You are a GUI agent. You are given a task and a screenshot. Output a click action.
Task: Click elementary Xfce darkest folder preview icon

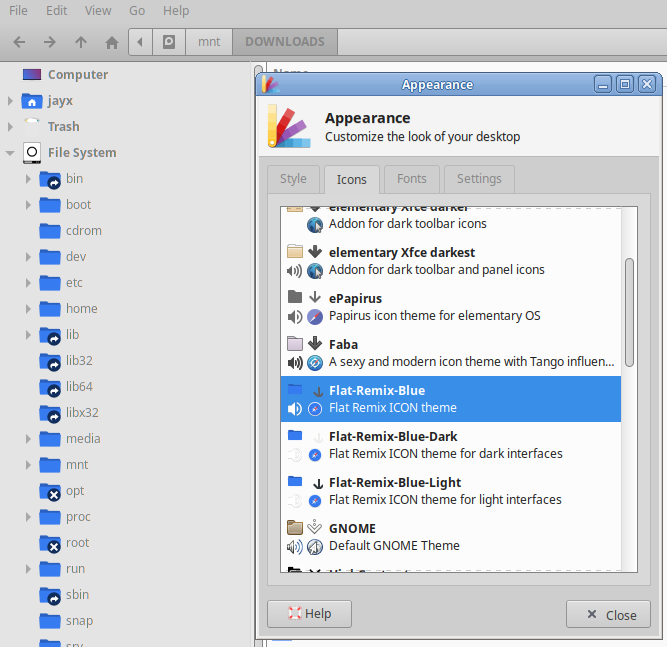295,251
